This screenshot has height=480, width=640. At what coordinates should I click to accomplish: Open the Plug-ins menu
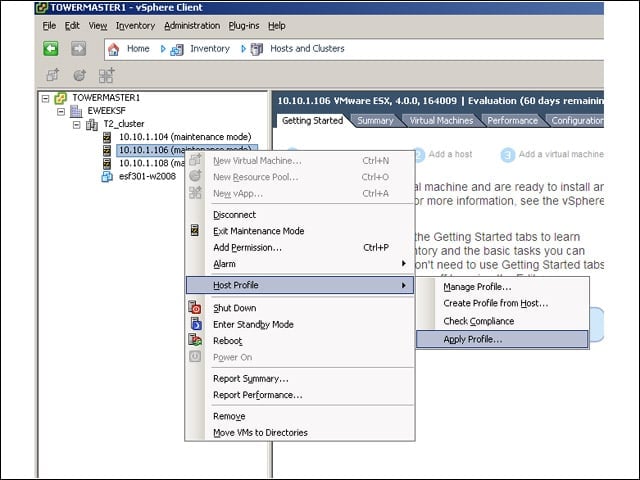244,26
